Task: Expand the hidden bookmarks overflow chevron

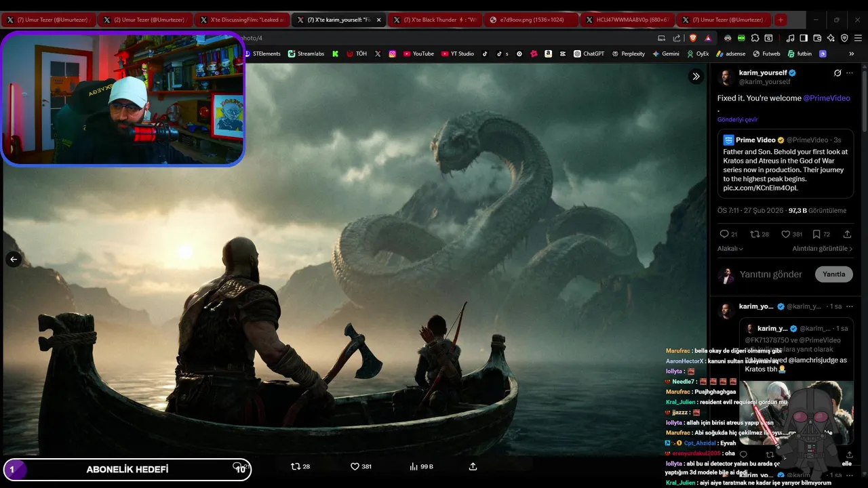Action: (x=852, y=54)
